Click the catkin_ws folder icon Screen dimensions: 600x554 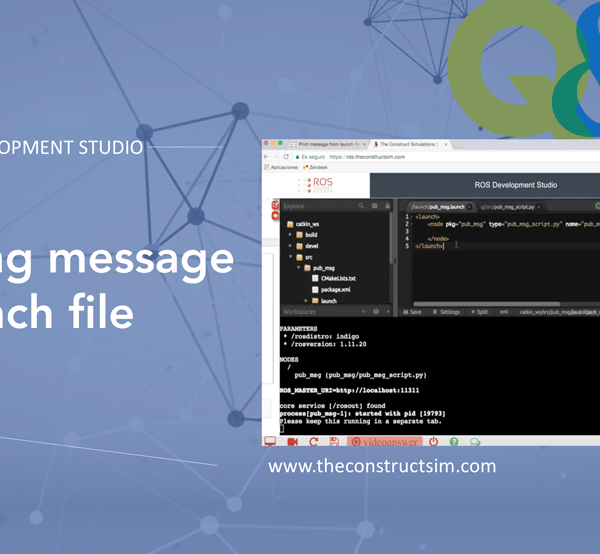[290, 224]
